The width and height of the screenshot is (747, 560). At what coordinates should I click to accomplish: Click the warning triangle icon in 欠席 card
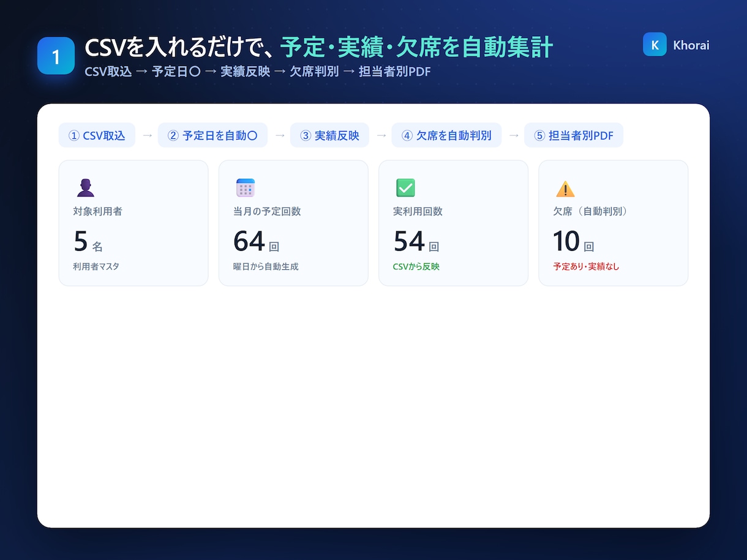click(x=565, y=189)
